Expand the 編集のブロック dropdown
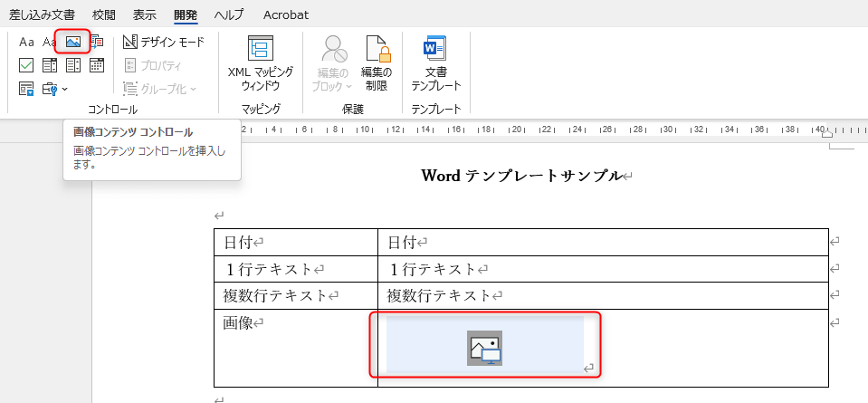The width and height of the screenshot is (868, 403). pos(332,63)
